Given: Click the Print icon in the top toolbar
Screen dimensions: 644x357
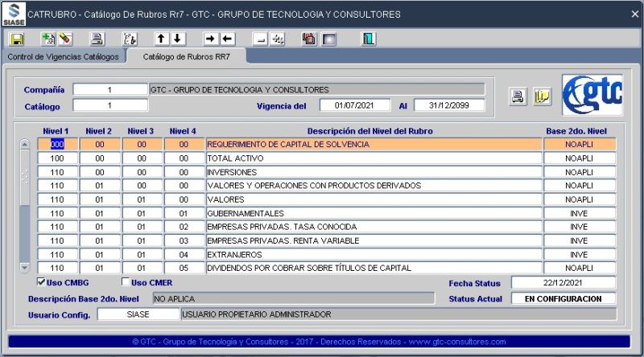Looking at the screenshot, I should click(x=97, y=39).
